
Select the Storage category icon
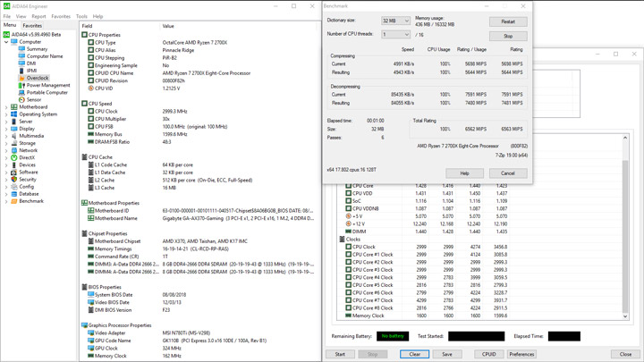coord(14,143)
